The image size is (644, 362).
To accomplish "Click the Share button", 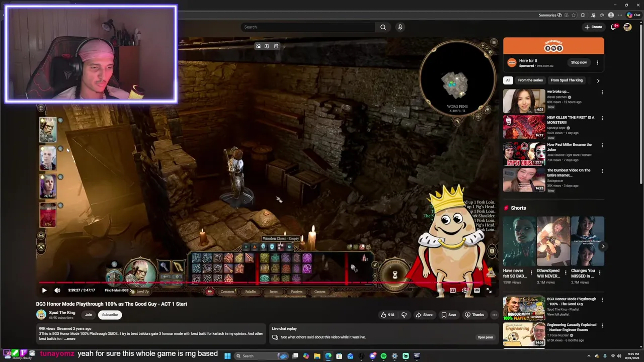I will pyautogui.click(x=424, y=315).
